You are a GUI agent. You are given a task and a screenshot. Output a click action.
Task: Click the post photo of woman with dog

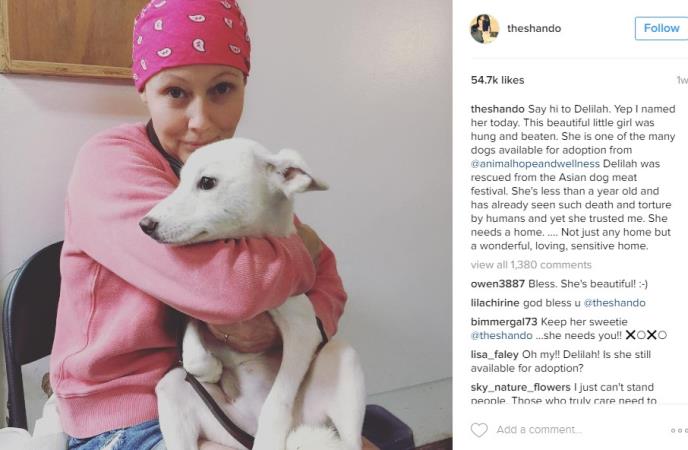click(x=226, y=225)
